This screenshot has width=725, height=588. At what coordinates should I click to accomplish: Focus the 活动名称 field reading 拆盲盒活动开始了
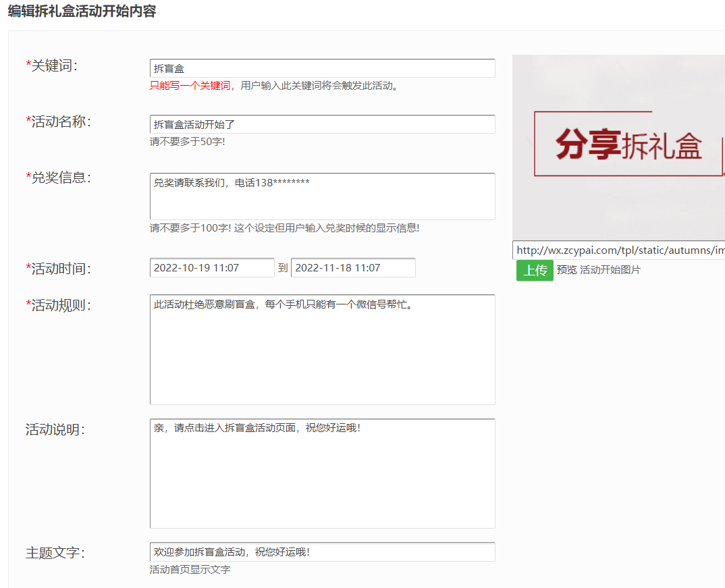pos(322,124)
